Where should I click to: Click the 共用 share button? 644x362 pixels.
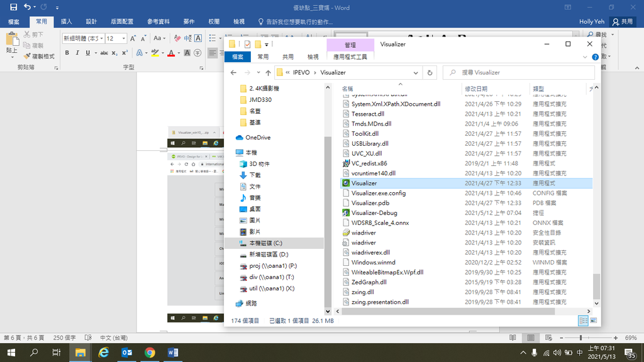[x=623, y=22]
